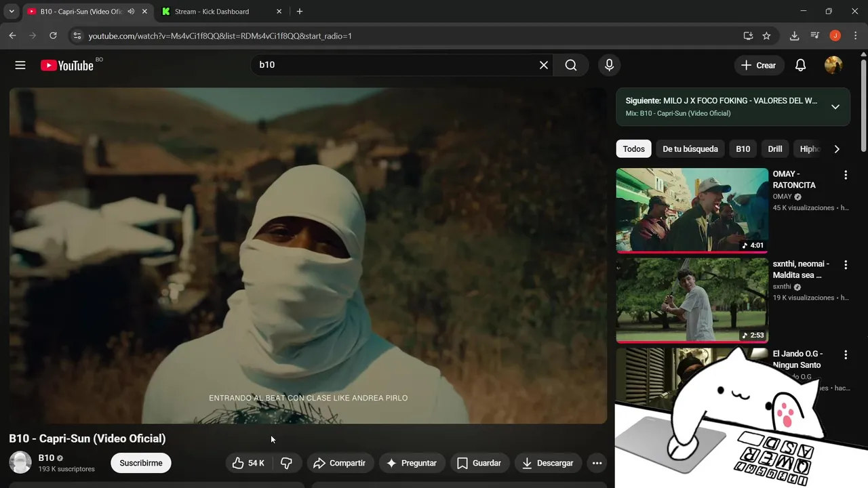This screenshot has width=868, height=488.
Task: Open more actions ellipsis under video
Action: [x=597, y=463]
